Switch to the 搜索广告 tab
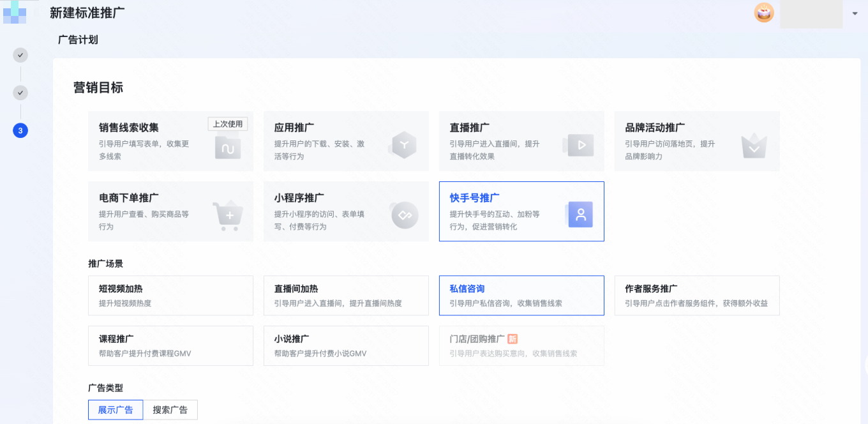This screenshot has height=424, width=868. 170,409
